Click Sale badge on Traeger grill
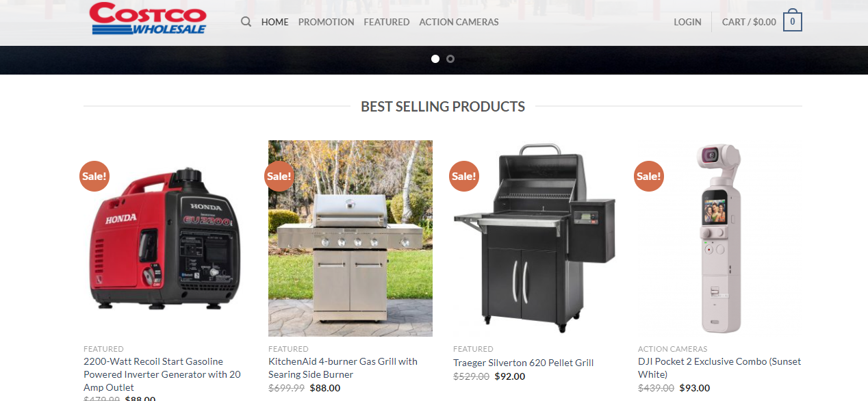868x401 pixels. 464,176
